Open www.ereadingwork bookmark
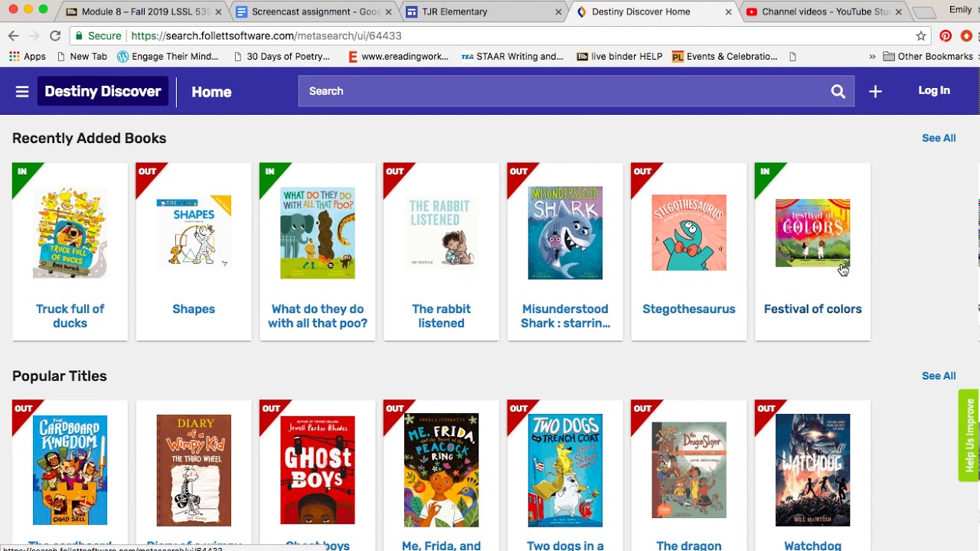The width and height of the screenshot is (980, 551). (x=397, y=57)
